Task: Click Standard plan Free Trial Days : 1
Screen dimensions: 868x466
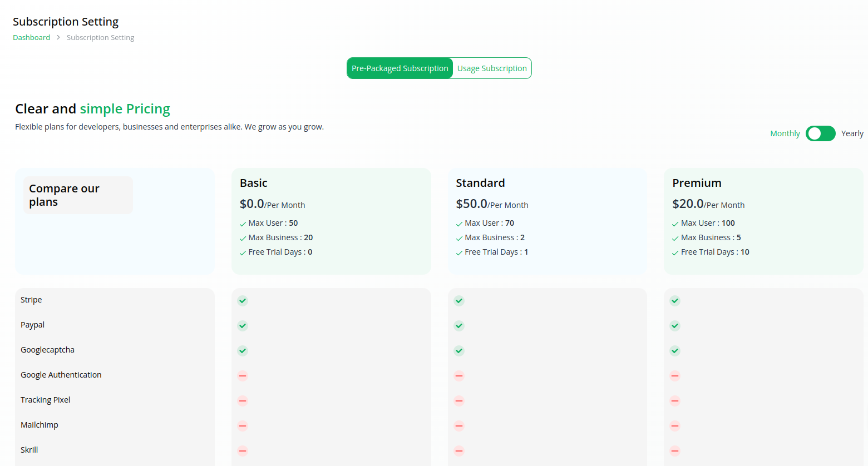Action: tap(492, 252)
